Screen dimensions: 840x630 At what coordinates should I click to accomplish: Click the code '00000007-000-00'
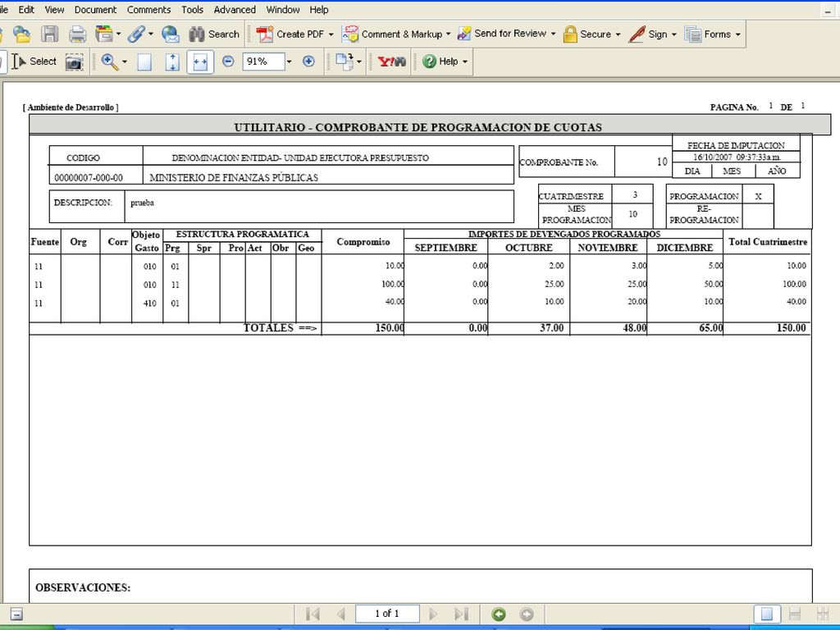pos(89,178)
